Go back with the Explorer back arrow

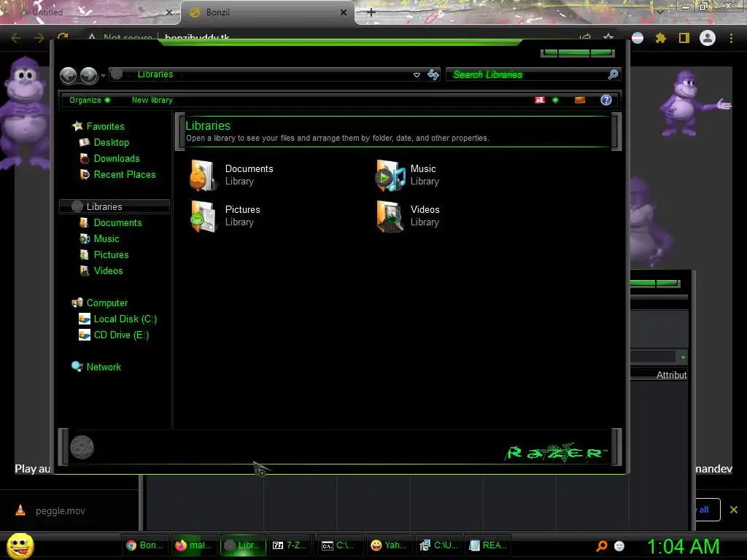pyautogui.click(x=68, y=75)
